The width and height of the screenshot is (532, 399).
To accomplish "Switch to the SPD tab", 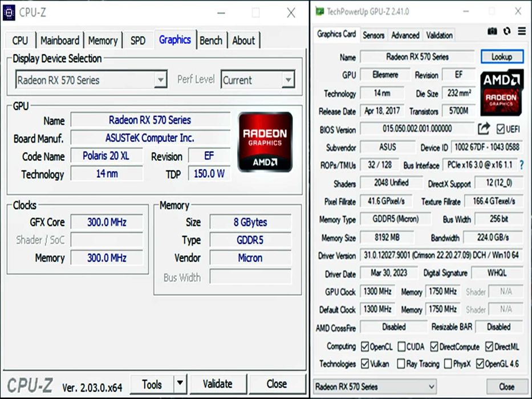I will click(138, 40).
